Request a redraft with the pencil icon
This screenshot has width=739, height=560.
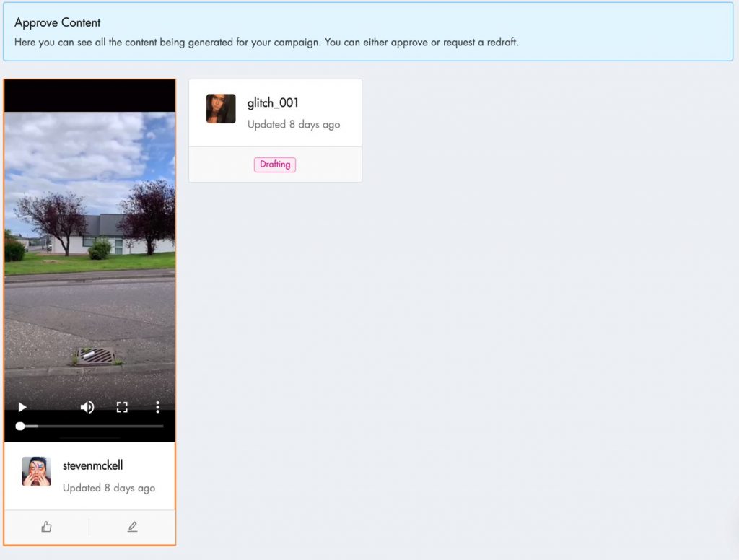pyautogui.click(x=133, y=527)
